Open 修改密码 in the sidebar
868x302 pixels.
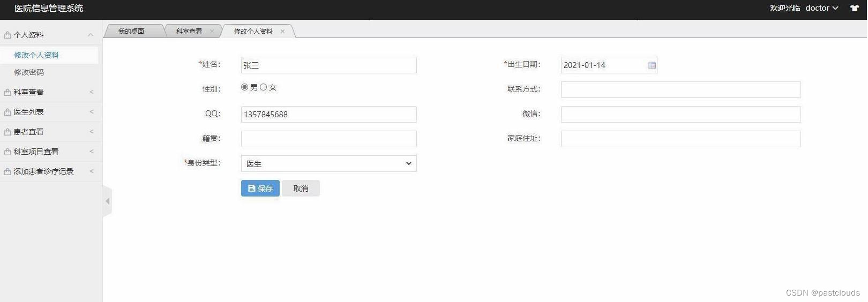29,72
